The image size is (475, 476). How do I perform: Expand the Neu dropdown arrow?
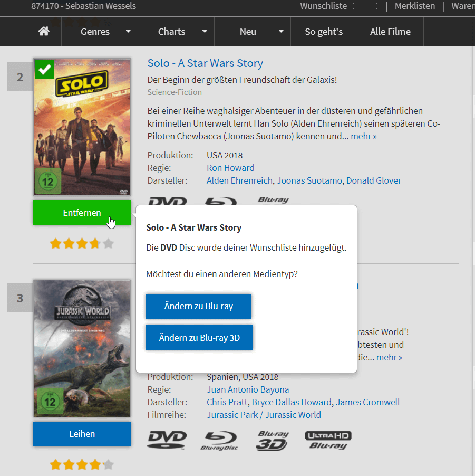pos(281,31)
